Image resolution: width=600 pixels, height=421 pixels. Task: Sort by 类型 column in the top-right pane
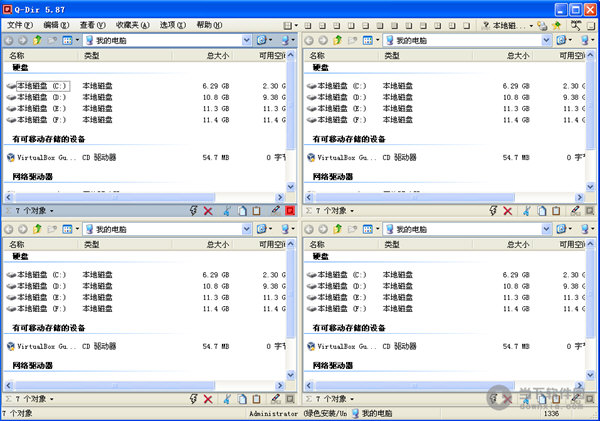pos(426,56)
